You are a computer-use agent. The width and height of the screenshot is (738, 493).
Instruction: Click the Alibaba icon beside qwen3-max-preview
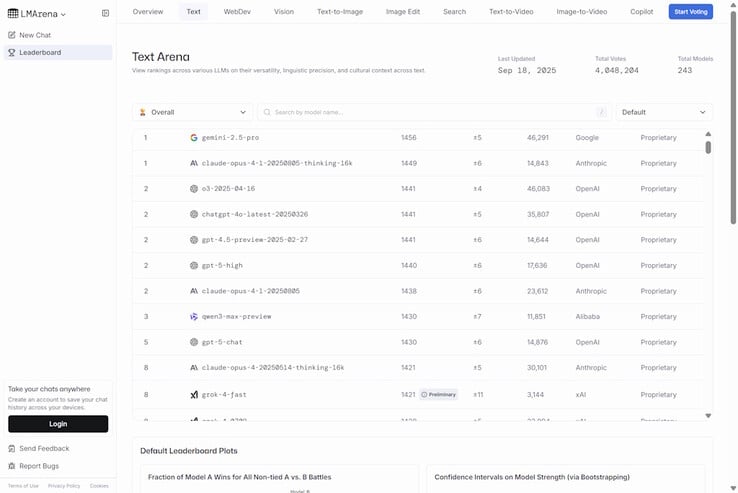click(x=193, y=316)
